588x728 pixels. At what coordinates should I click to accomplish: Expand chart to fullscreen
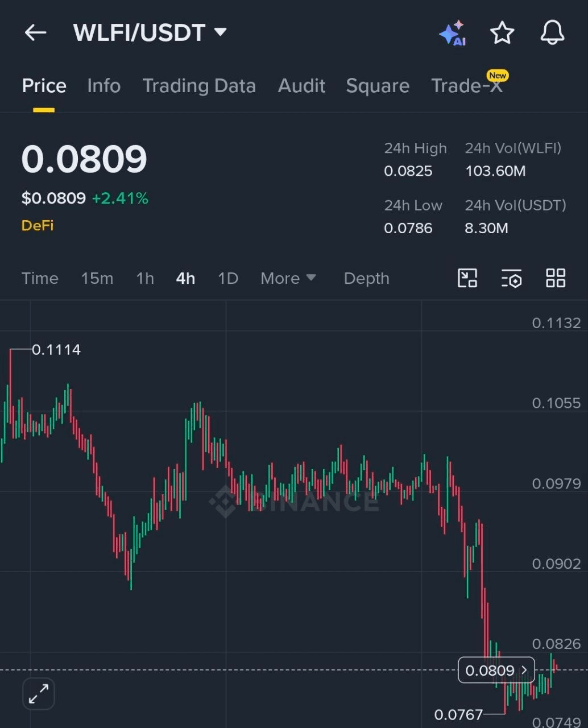click(39, 693)
